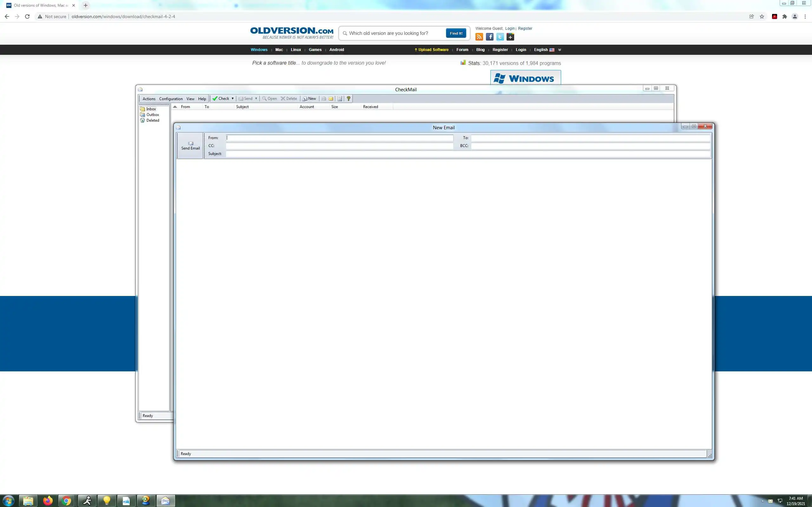
Task: Click the yellow envelope toolbar icon
Action: (331, 99)
